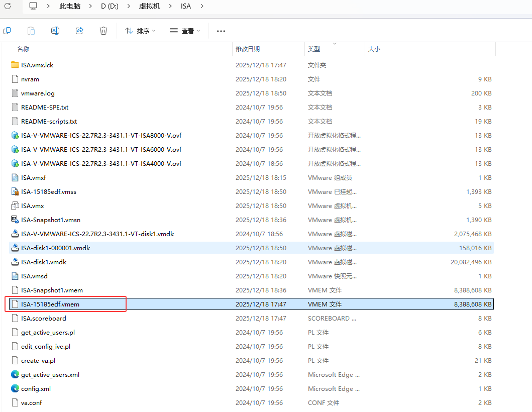Click the Delete trash can icon

103,31
